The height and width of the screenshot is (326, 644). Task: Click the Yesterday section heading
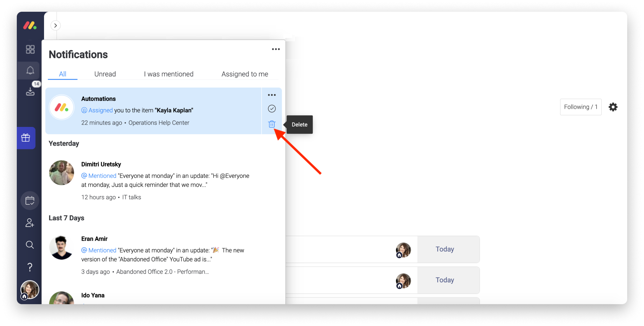click(x=64, y=143)
